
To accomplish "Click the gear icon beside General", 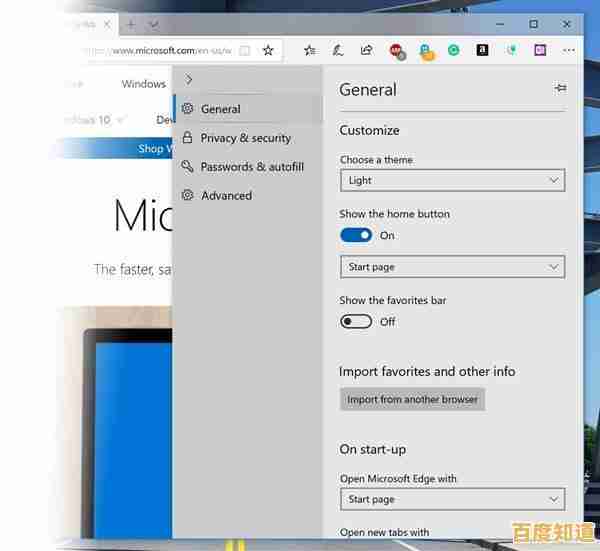I will [187, 109].
